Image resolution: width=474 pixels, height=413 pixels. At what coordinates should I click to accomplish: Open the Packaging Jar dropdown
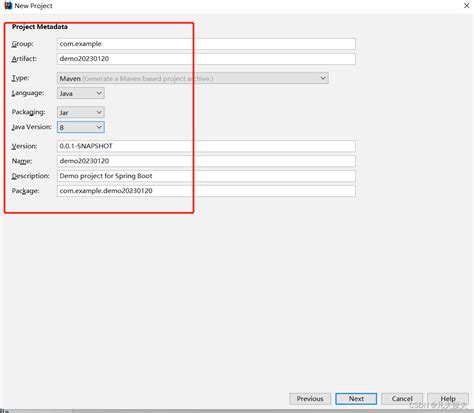81,112
